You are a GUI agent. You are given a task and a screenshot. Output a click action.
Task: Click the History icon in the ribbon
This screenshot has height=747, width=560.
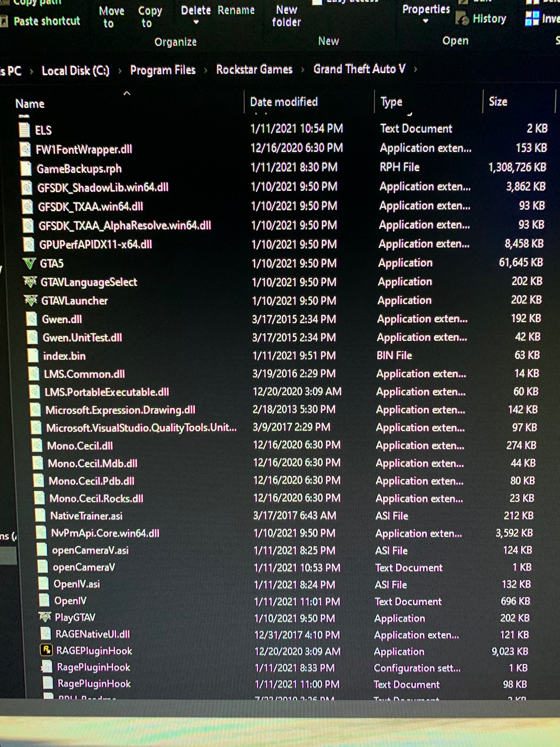point(462,19)
